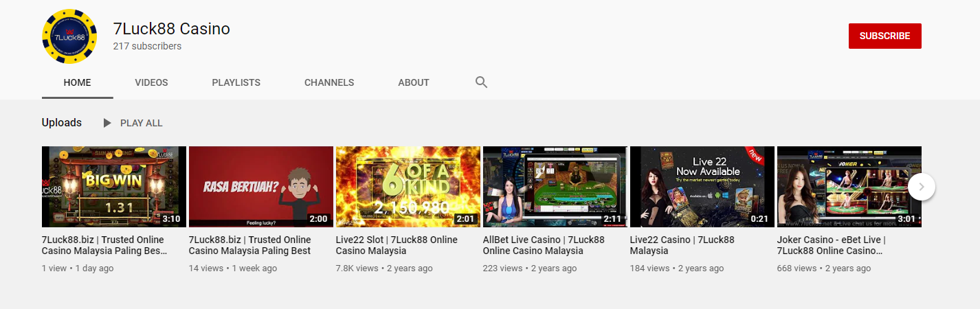
Task: Click the Live22 Casino 7Luck88 Malaysia title
Action: point(682,245)
